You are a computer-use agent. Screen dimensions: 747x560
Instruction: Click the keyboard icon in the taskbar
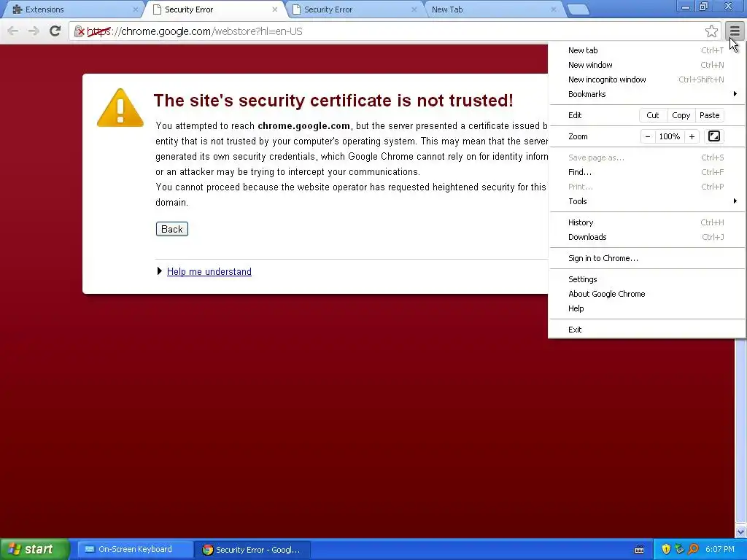click(639, 550)
